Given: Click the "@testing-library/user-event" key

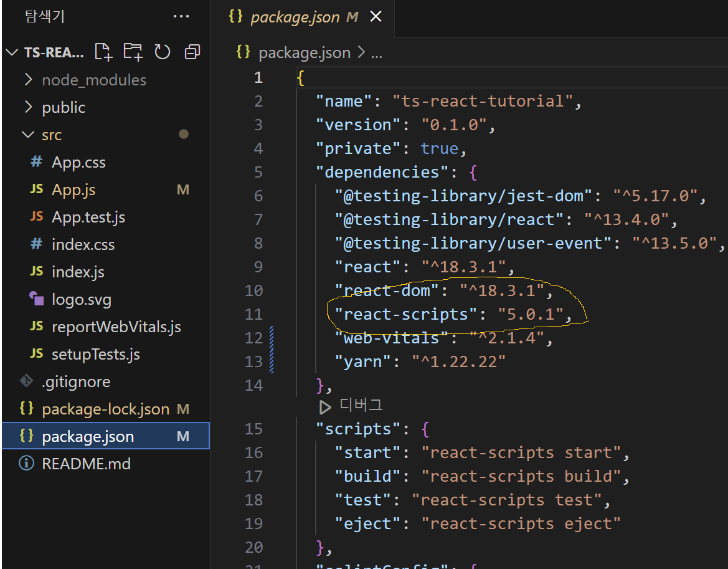Looking at the screenshot, I should click(473, 244).
